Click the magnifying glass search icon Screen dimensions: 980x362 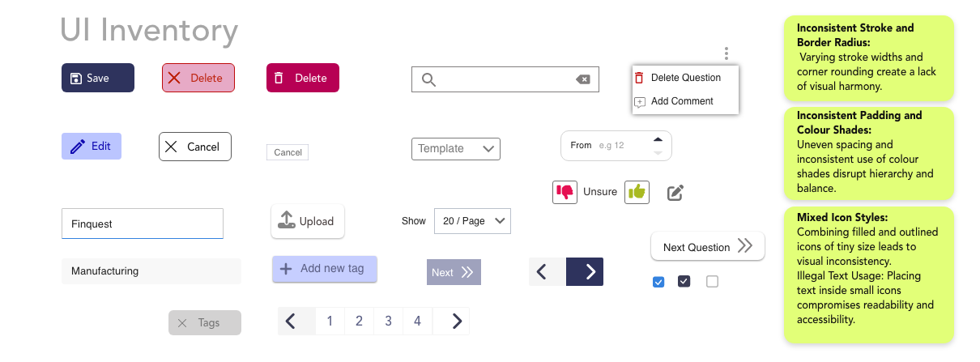coord(429,79)
